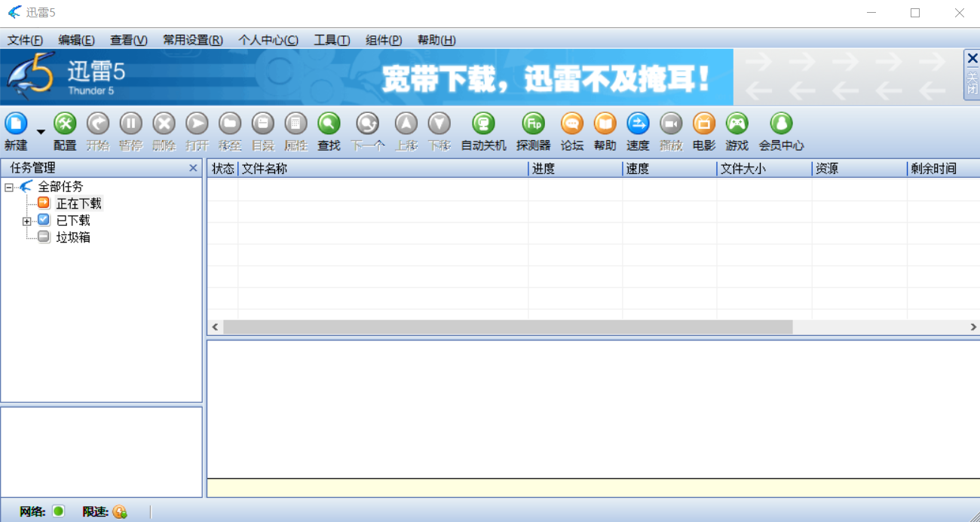Toggle the 网络 network status indicator
980x522 pixels.
pyautogui.click(x=58, y=511)
